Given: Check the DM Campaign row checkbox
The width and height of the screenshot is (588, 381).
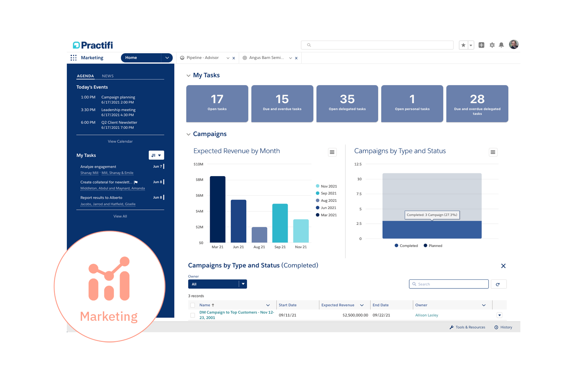Looking at the screenshot, I should [193, 315].
